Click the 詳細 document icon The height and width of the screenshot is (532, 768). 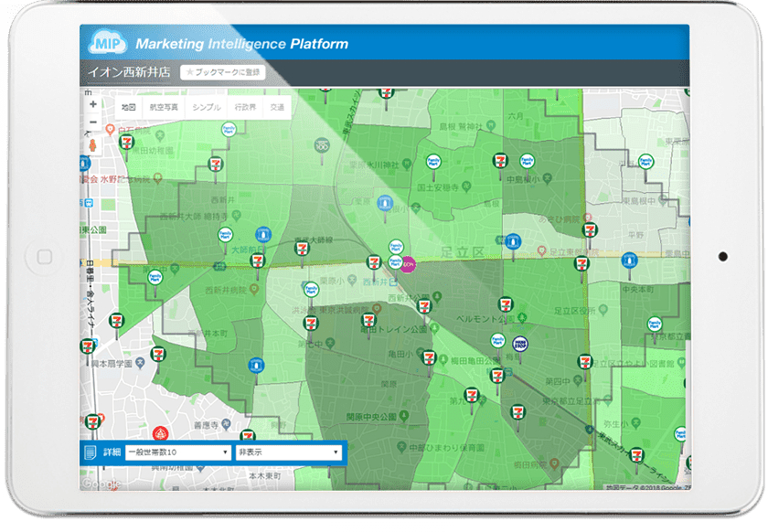(91, 452)
